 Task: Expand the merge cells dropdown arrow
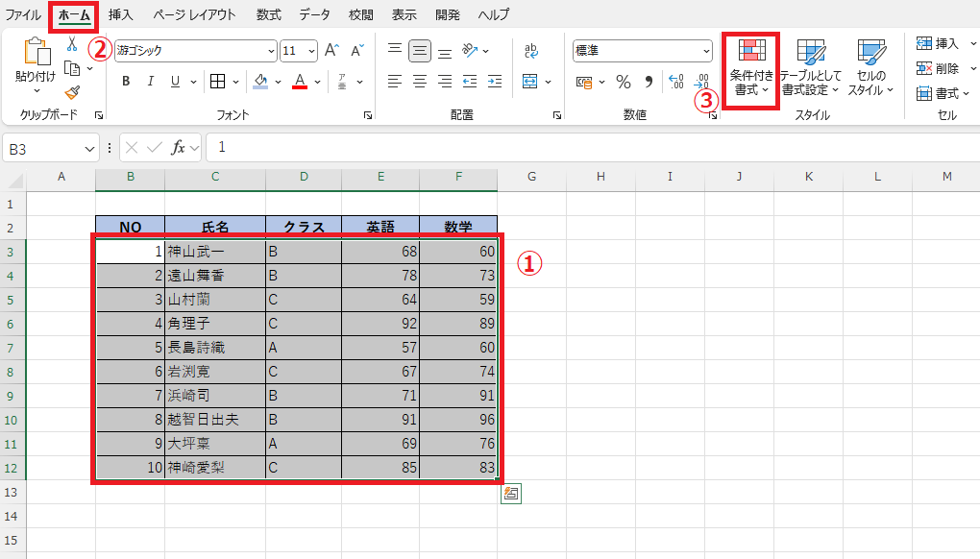click(x=548, y=82)
